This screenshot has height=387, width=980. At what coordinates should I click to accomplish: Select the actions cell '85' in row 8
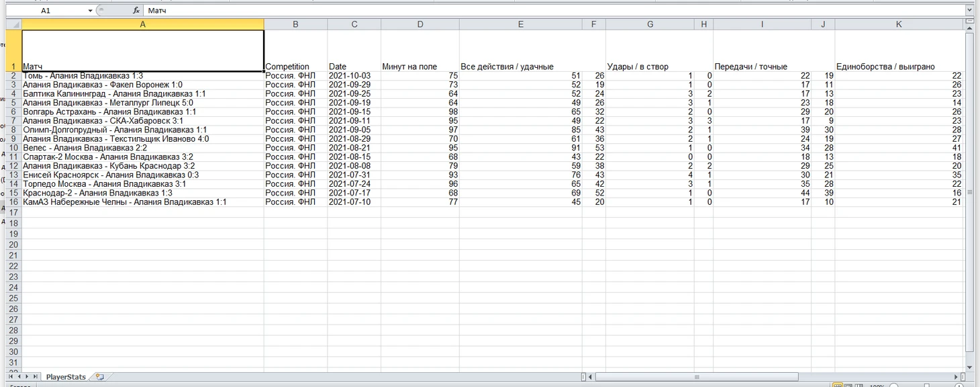521,130
